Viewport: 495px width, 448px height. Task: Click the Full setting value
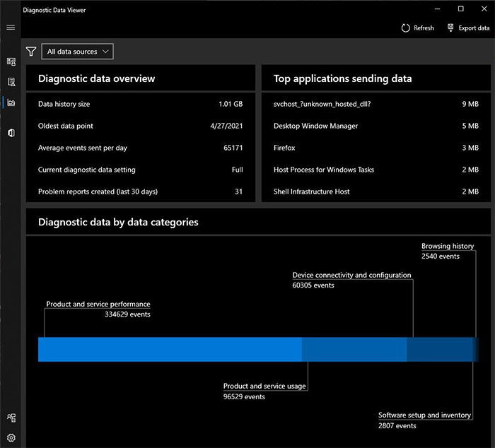[x=238, y=170]
